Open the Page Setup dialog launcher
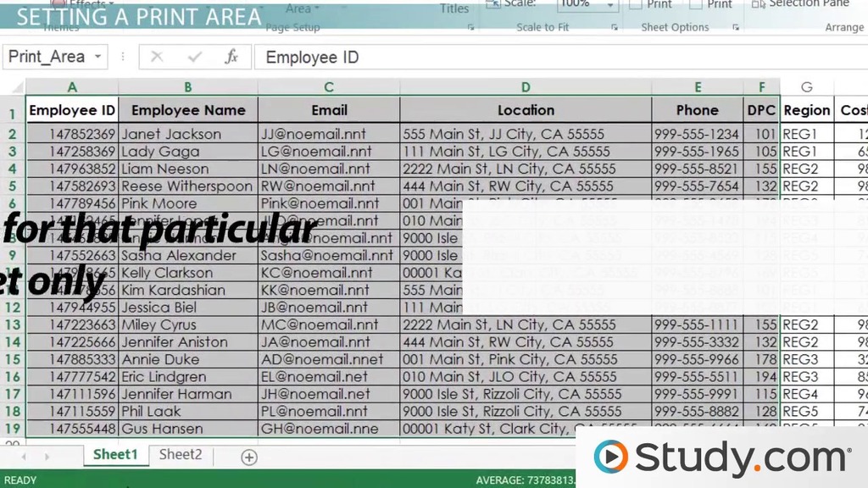868x488 pixels. coord(470,28)
